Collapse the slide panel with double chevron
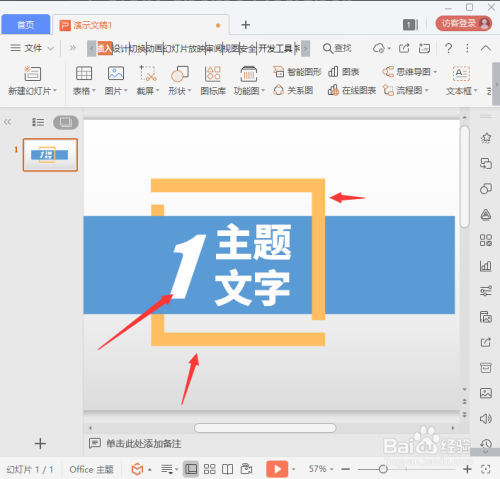Screen dimensions: 500x479 [7, 122]
